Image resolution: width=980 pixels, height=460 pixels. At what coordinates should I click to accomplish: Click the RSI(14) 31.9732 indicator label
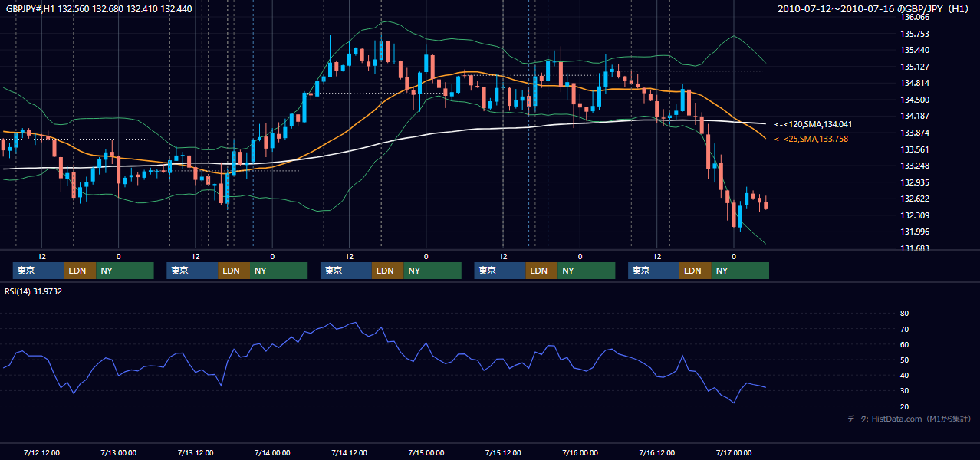pyautogui.click(x=33, y=291)
